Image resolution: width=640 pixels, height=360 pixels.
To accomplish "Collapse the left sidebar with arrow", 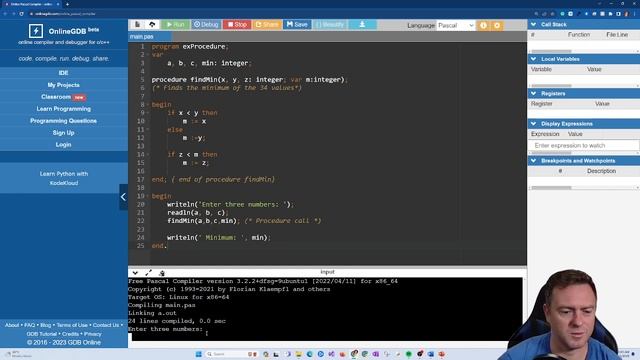I will pos(123,197).
